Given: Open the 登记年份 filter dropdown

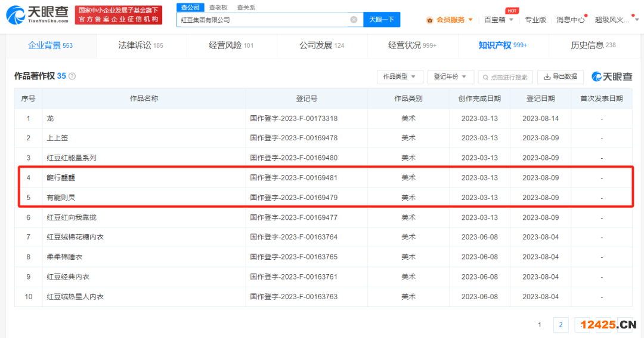Looking at the screenshot, I should click(450, 77).
